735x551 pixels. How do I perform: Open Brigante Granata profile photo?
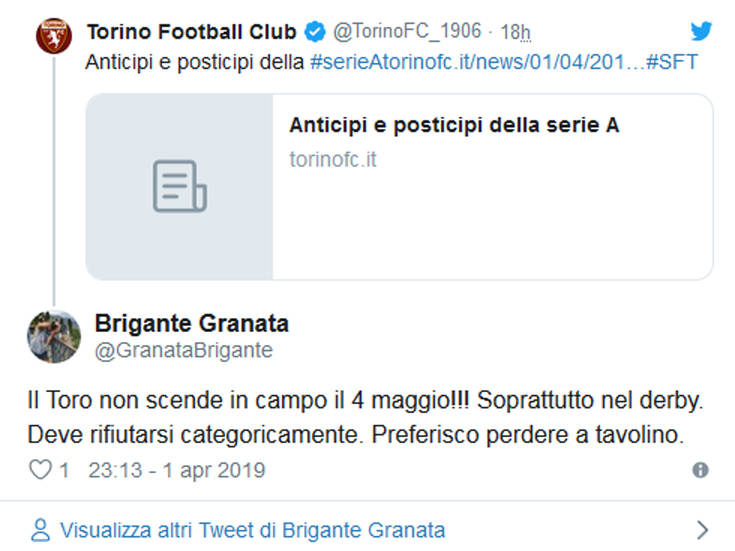click(53, 336)
